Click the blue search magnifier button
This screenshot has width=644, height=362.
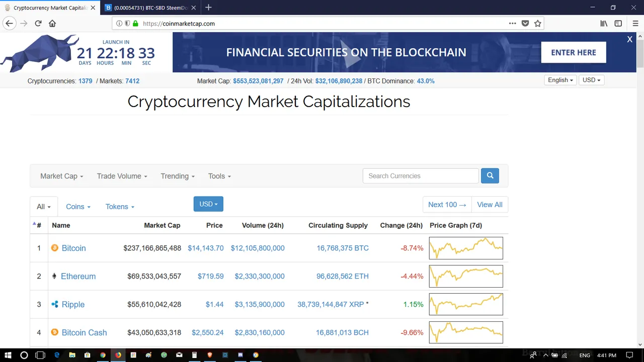490,175
